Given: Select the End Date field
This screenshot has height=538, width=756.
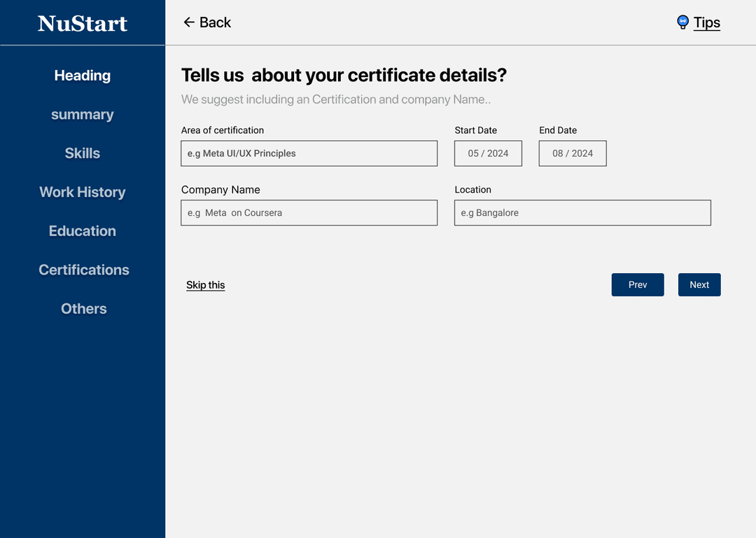Looking at the screenshot, I should pyautogui.click(x=573, y=153).
